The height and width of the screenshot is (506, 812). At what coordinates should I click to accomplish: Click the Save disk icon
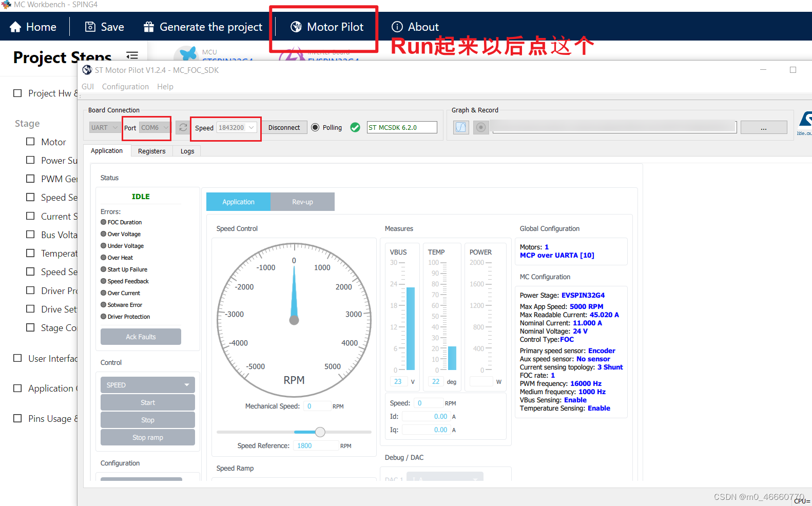click(90, 27)
